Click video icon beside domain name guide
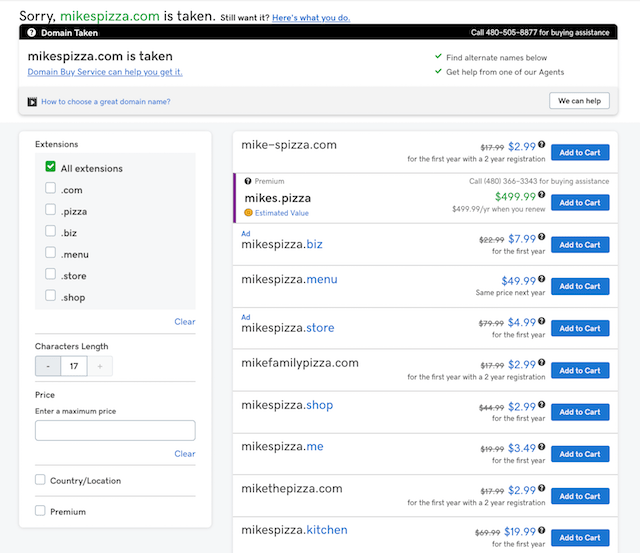Viewport: 640px width, 553px height. (x=32, y=101)
